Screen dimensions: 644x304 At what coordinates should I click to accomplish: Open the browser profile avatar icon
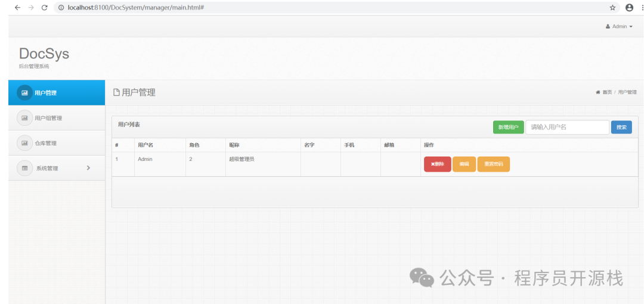click(x=629, y=8)
